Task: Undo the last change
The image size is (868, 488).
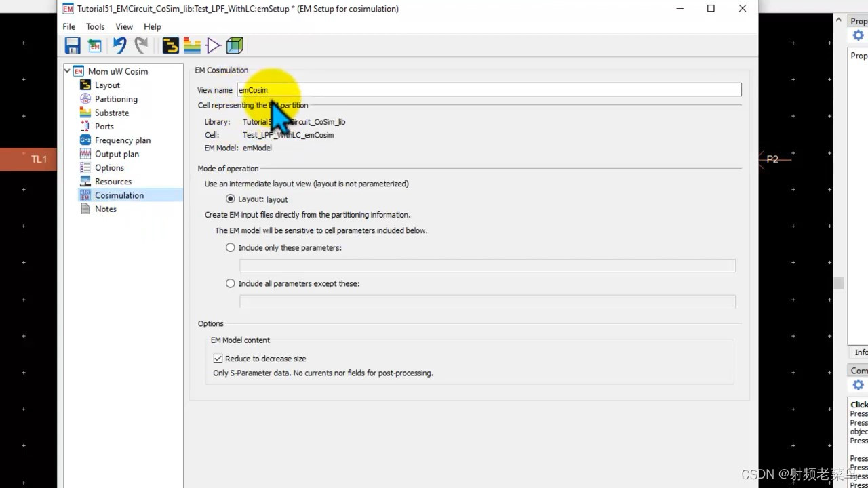Action: [119, 45]
